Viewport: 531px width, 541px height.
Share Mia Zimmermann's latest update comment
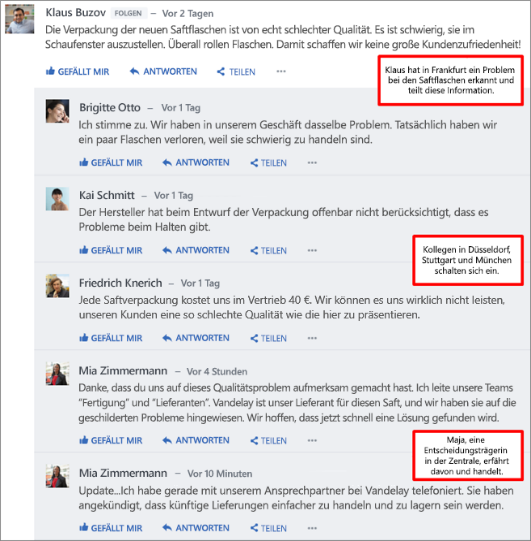(x=268, y=528)
